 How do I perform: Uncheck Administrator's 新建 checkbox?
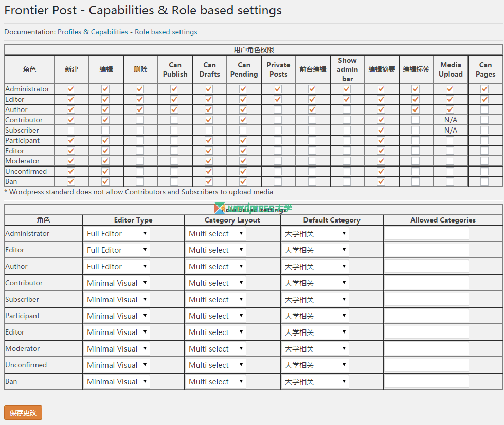click(x=71, y=89)
